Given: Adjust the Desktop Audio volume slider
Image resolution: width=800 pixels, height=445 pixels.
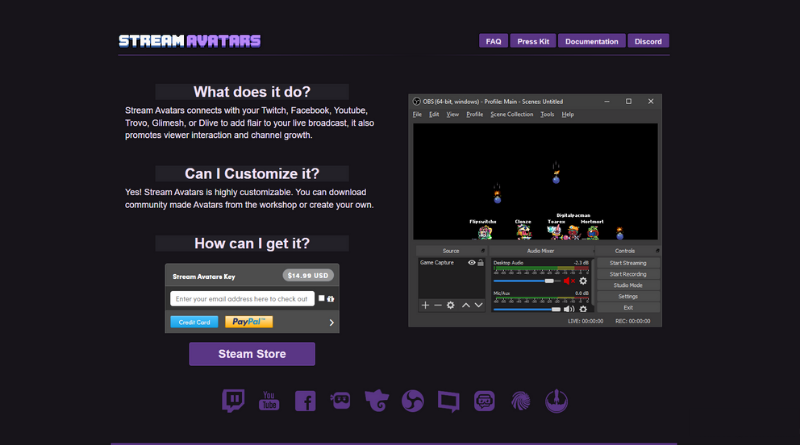Looking at the screenshot, I should pyautogui.click(x=527, y=281).
